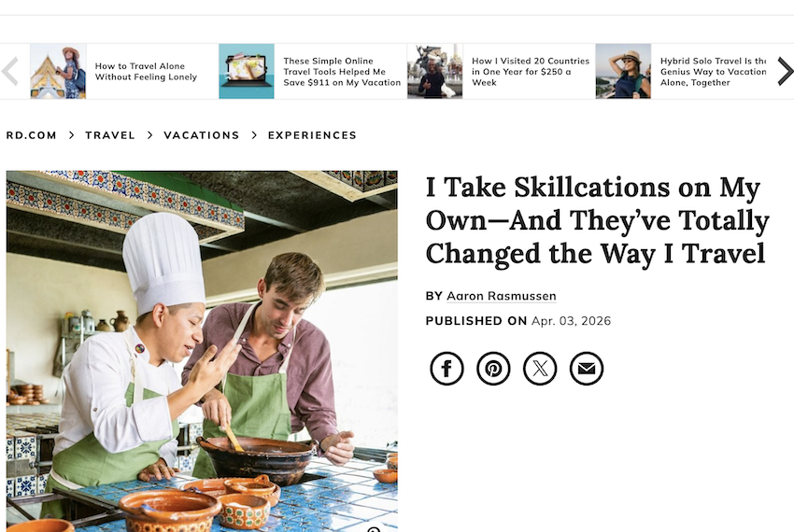Open author Aaron Rasmussen's profile link

pos(501,296)
